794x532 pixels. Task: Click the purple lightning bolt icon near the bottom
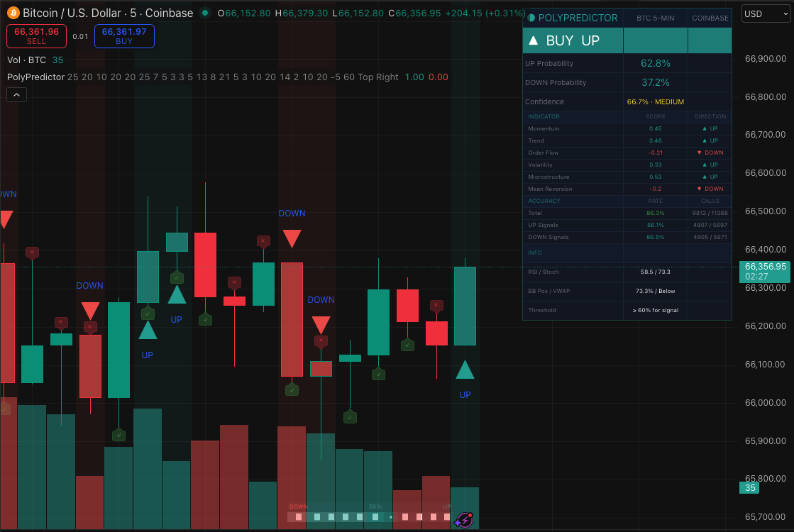click(x=463, y=520)
